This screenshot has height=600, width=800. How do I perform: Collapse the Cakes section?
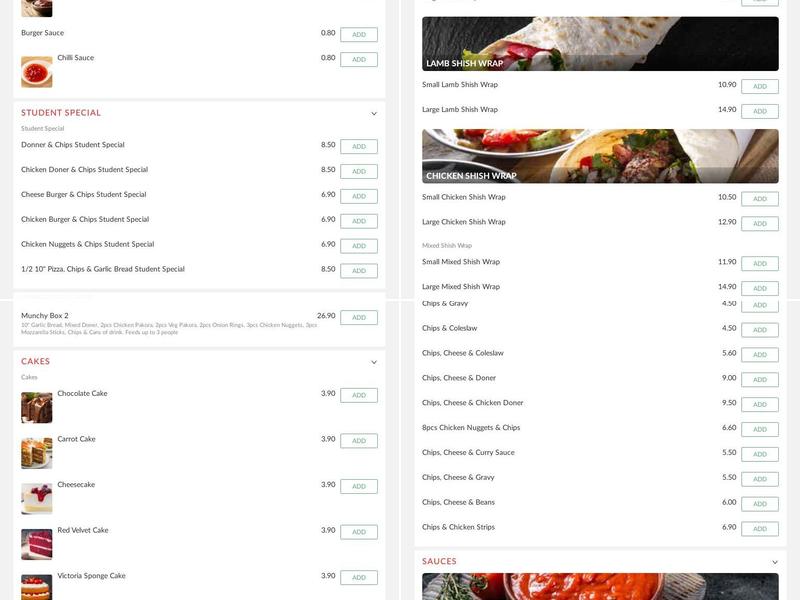click(x=373, y=361)
